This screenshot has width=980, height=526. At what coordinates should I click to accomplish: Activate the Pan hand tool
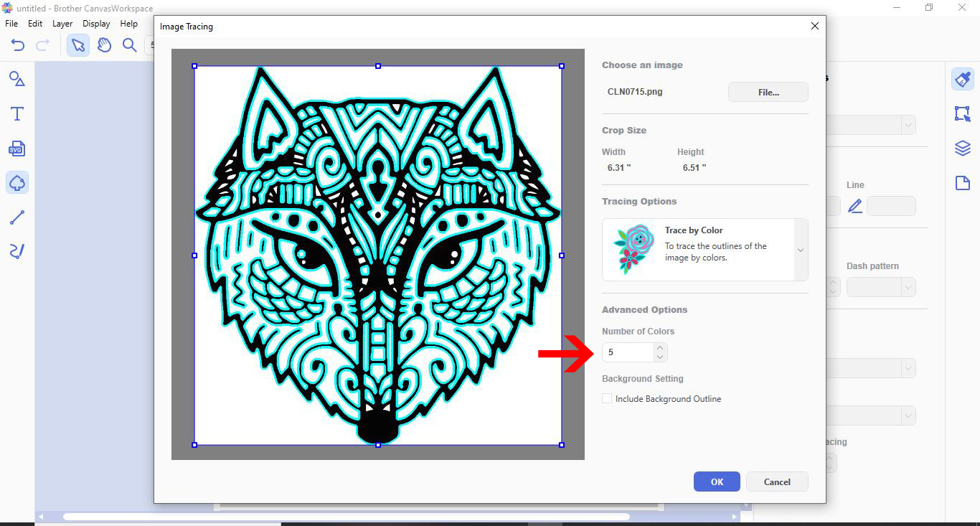105,45
